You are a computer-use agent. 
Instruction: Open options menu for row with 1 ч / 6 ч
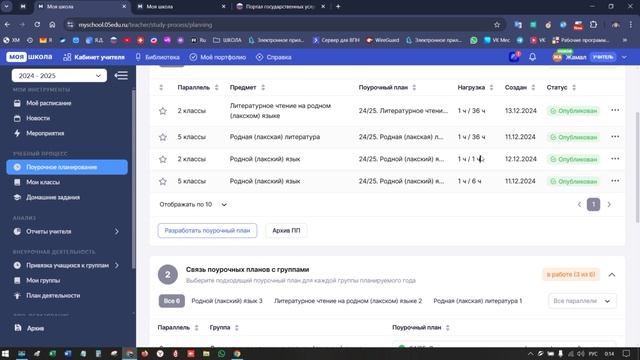pos(615,180)
